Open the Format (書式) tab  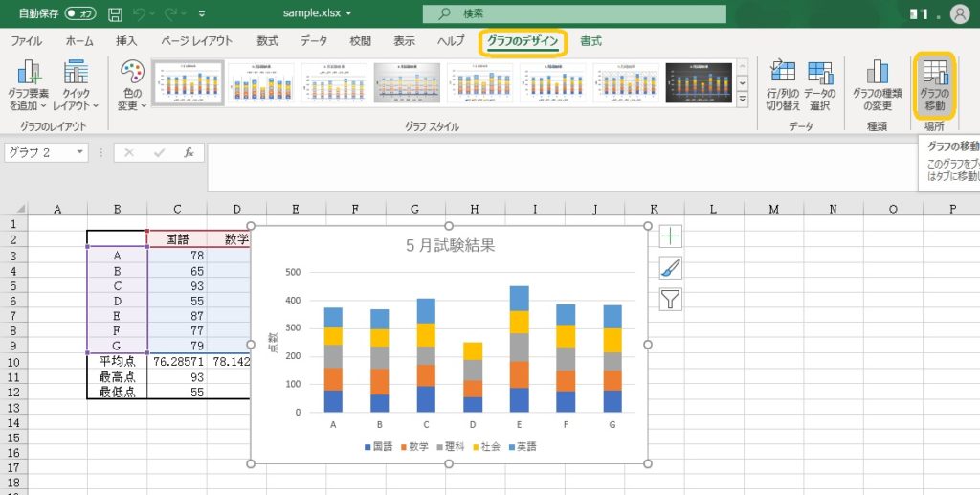point(590,41)
